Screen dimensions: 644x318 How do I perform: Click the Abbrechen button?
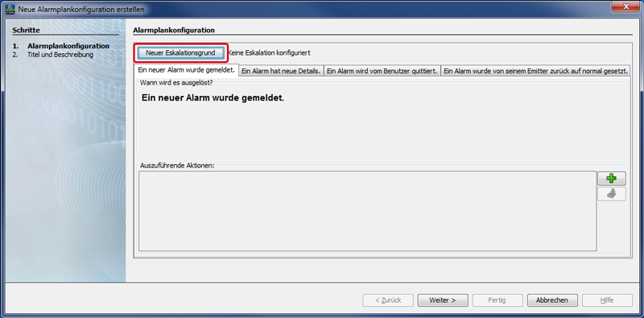[552, 300]
